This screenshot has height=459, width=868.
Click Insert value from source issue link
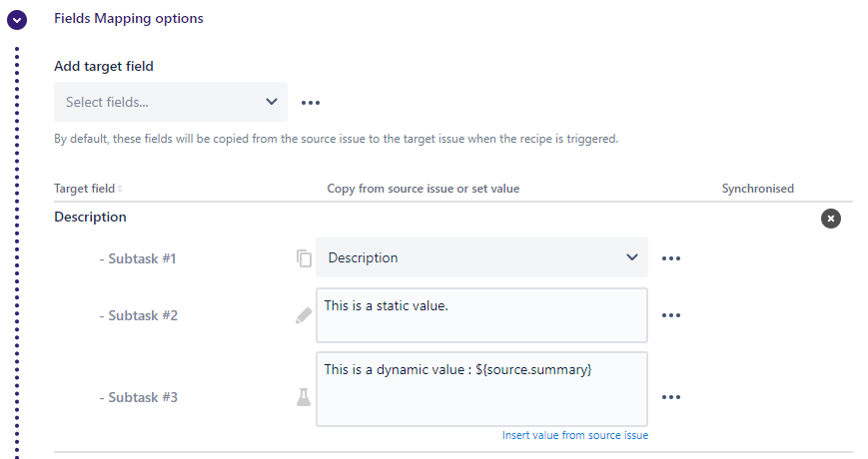click(574, 435)
